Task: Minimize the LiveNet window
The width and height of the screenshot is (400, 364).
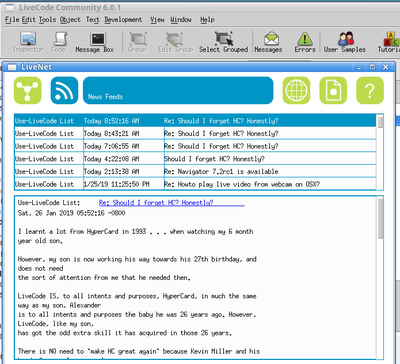Action: [x=359, y=67]
